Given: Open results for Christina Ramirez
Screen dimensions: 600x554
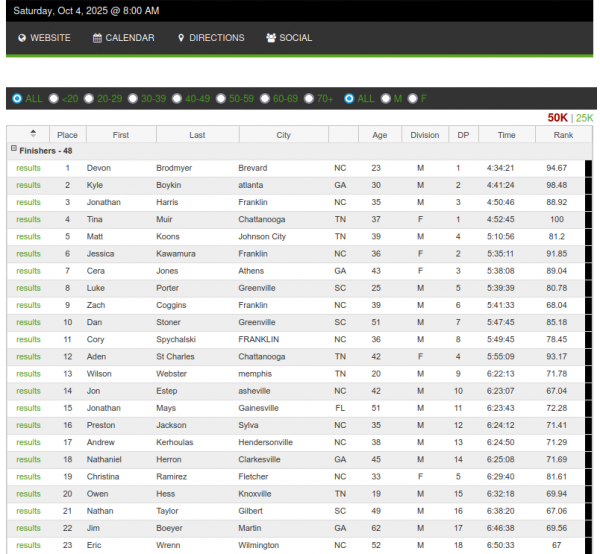Looking at the screenshot, I should 28,476.
